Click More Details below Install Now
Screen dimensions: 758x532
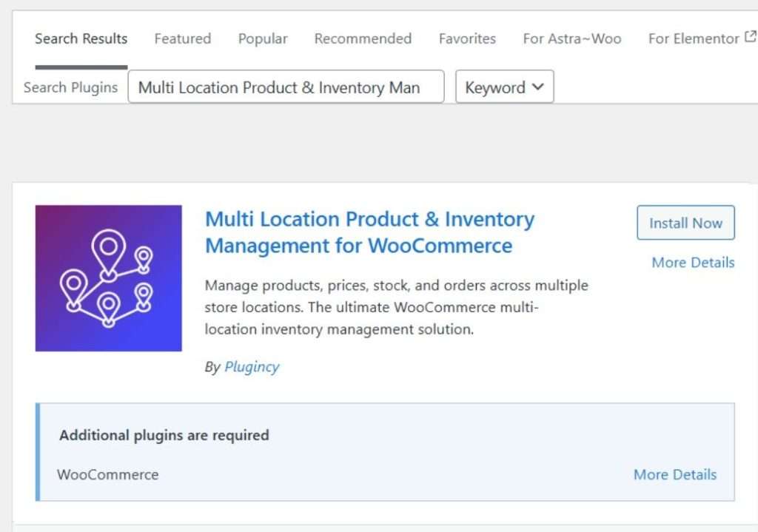click(693, 263)
